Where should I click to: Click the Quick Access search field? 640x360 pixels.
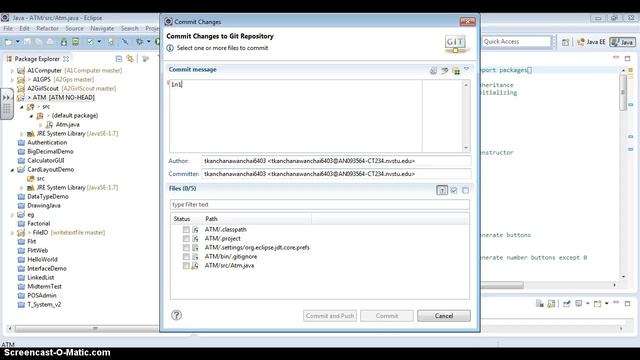(x=516, y=42)
